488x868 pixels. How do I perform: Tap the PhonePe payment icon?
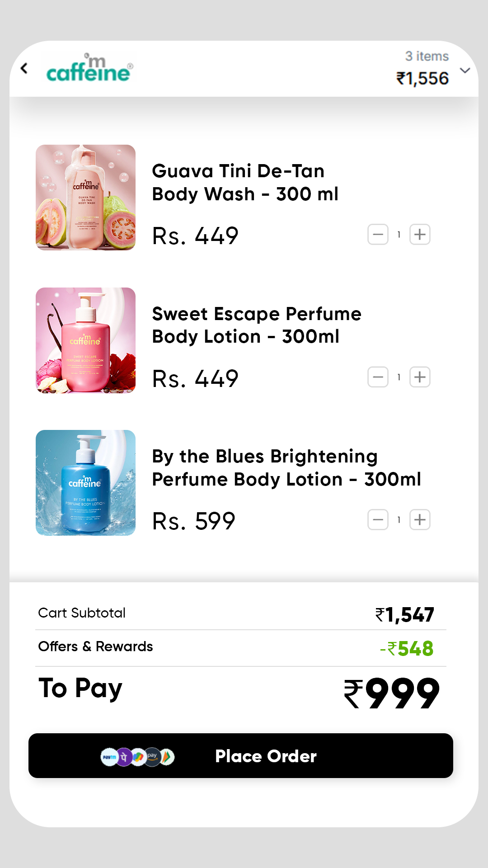[124, 757]
